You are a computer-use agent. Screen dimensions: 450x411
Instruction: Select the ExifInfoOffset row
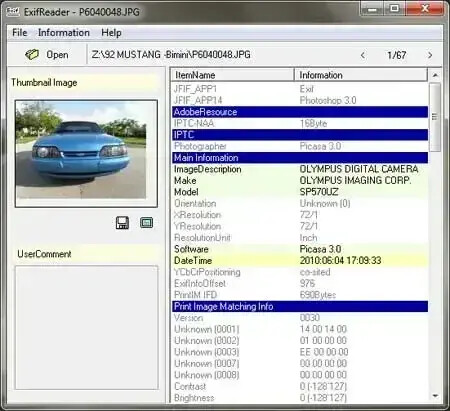point(300,283)
